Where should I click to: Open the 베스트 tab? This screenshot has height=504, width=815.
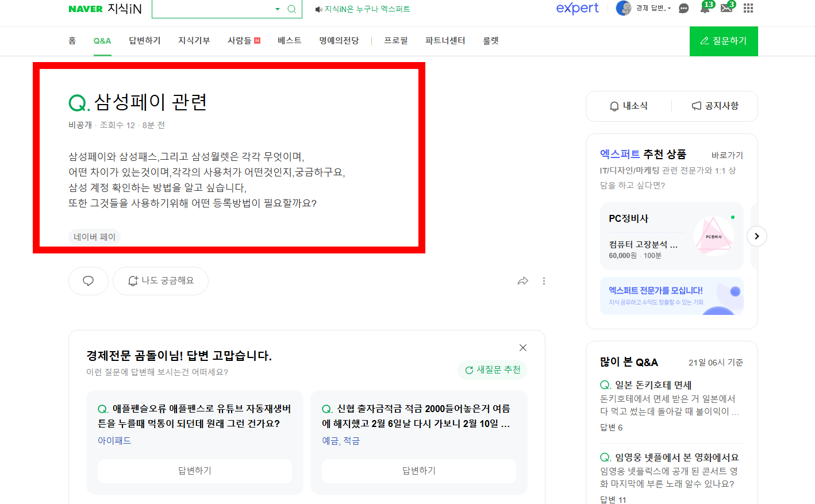(290, 41)
